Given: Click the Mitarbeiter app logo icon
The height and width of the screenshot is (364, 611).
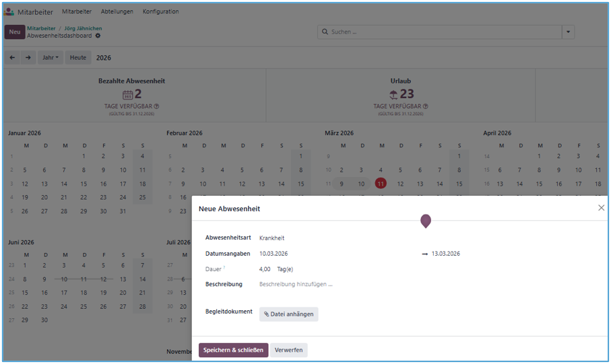Looking at the screenshot, I should coord(9,11).
